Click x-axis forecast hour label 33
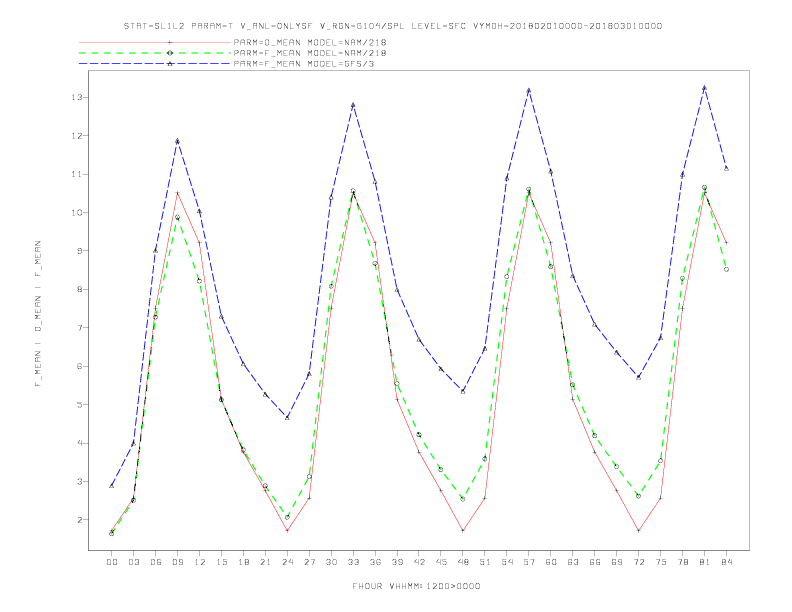The width and height of the screenshot is (792, 612). 353,562
